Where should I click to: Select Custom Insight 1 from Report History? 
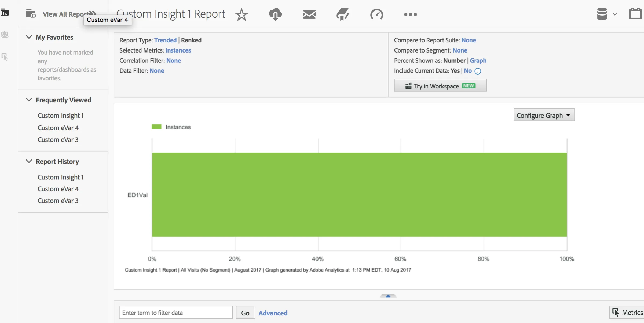click(x=61, y=177)
